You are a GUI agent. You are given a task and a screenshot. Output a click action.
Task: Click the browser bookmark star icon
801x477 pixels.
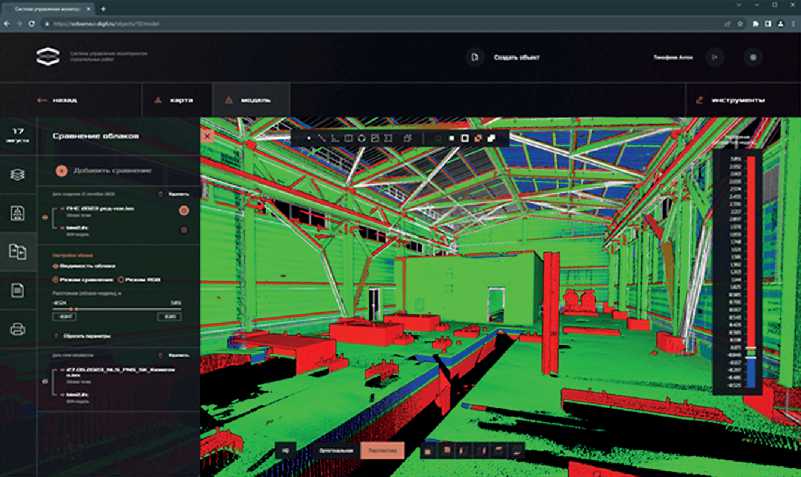click(739, 23)
